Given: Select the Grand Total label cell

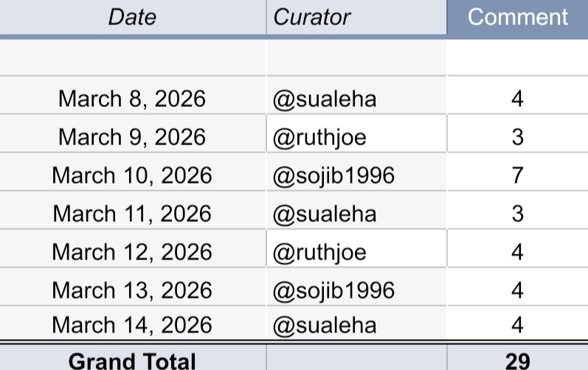Looking at the screenshot, I should (132, 357).
